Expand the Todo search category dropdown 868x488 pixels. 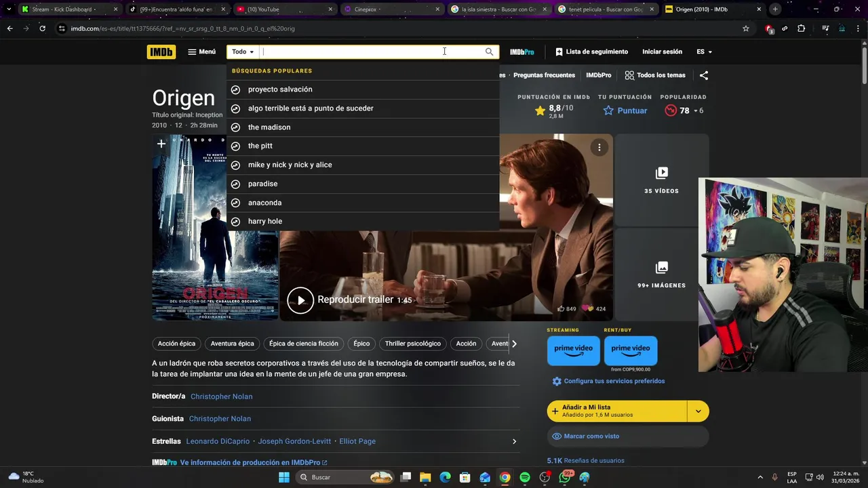point(243,52)
